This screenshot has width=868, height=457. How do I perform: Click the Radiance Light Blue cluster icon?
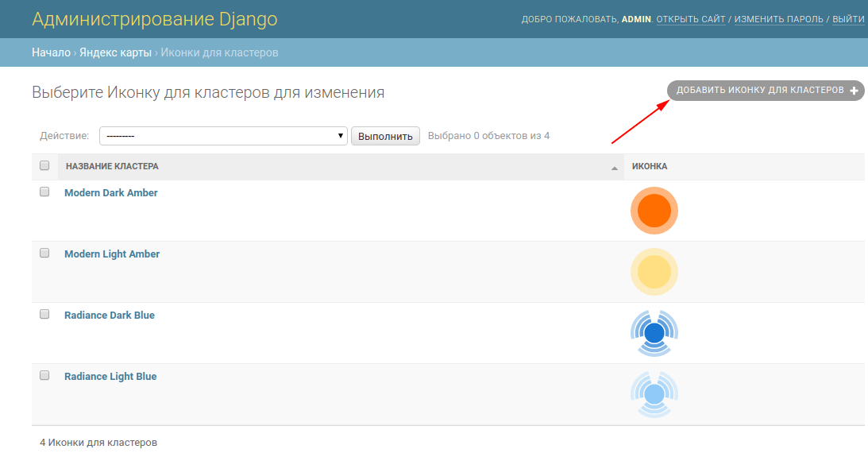tap(654, 394)
